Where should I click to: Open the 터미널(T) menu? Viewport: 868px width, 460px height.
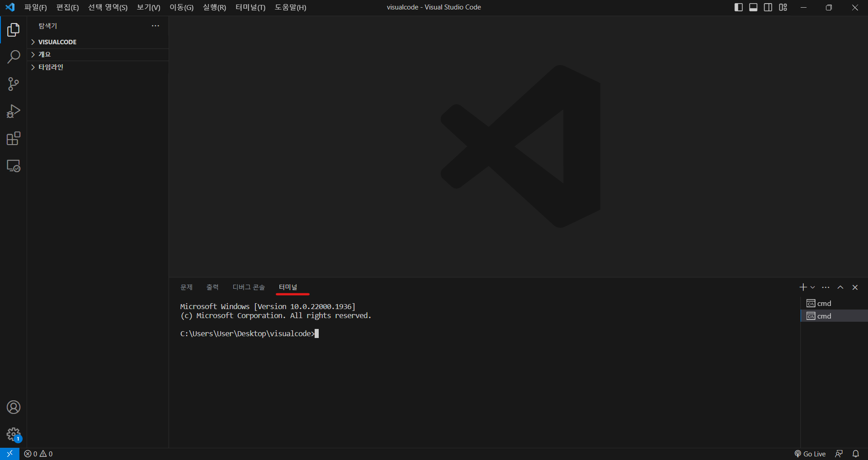click(250, 7)
